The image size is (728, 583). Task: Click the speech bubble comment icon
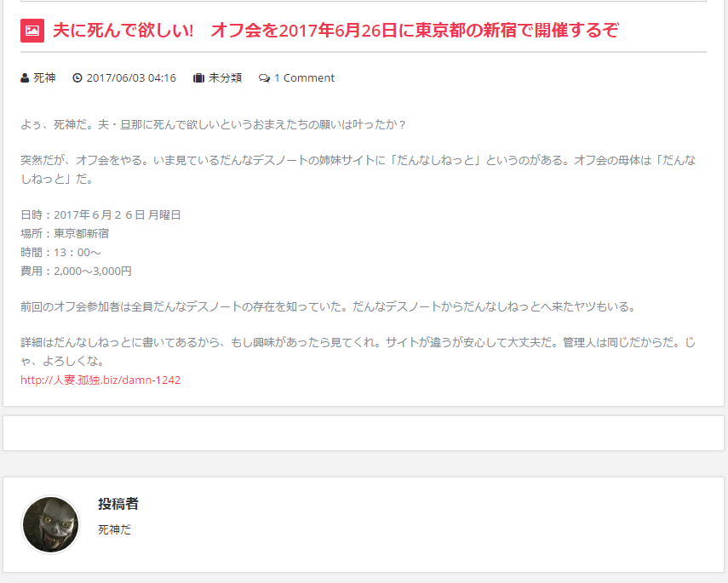coord(264,78)
